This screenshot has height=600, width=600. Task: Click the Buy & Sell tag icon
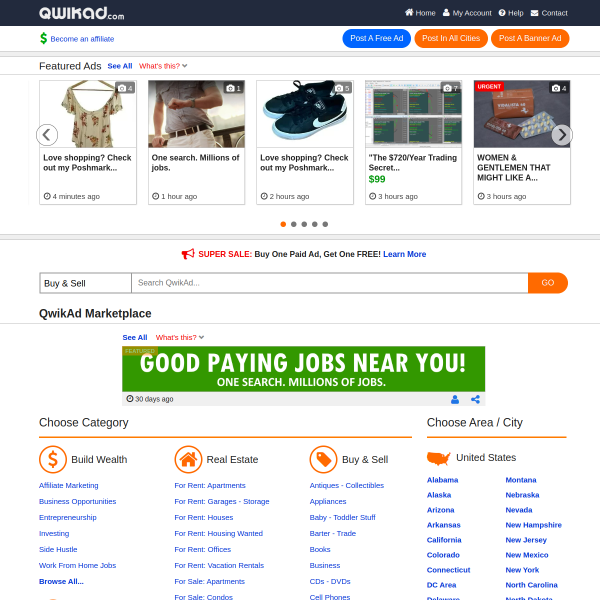click(323, 459)
